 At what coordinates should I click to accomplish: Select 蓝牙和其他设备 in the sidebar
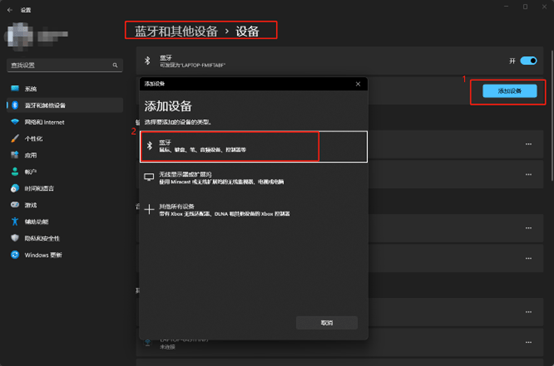[x=65, y=105]
